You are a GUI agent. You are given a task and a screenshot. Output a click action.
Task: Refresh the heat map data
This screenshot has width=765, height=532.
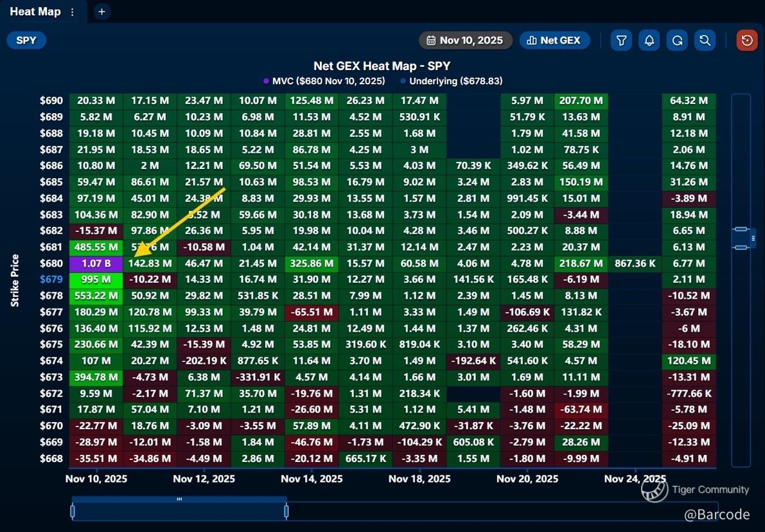(x=677, y=40)
